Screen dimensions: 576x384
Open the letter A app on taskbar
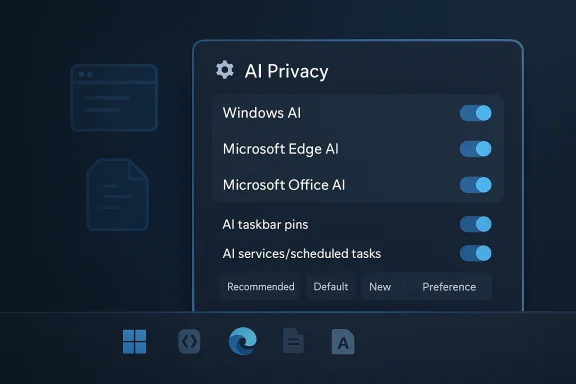pos(343,342)
